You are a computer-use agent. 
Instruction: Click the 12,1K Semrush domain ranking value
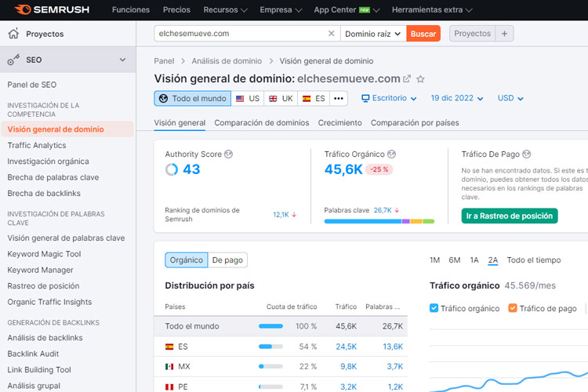point(281,215)
